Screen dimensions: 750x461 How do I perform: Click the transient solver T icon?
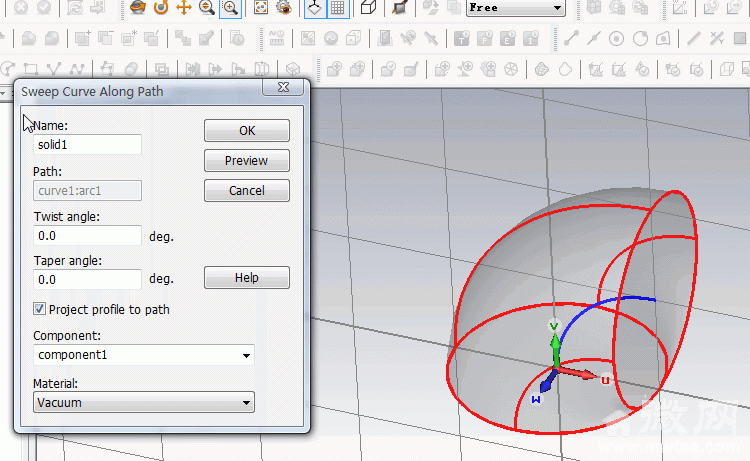(x=462, y=38)
